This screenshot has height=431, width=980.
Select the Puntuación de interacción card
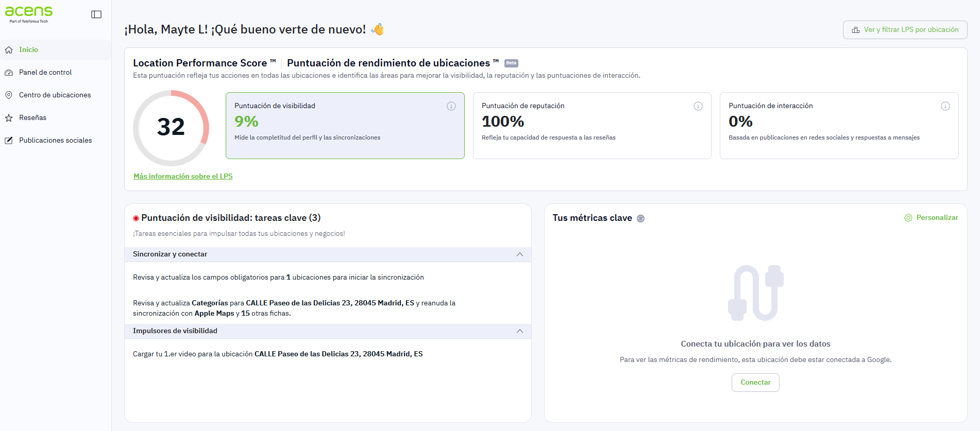click(839, 126)
